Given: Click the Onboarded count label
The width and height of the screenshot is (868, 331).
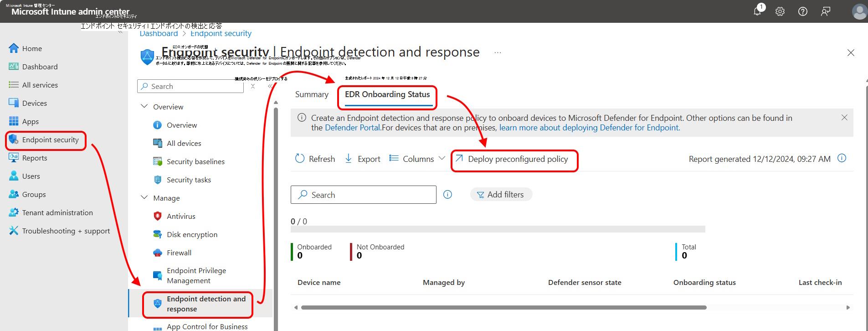Looking at the screenshot, I should (x=314, y=247).
